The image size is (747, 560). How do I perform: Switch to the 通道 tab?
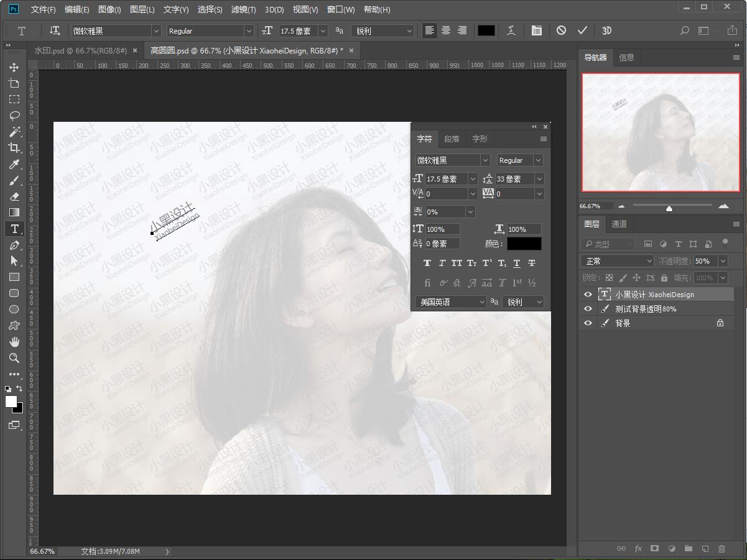click(619, 224)
